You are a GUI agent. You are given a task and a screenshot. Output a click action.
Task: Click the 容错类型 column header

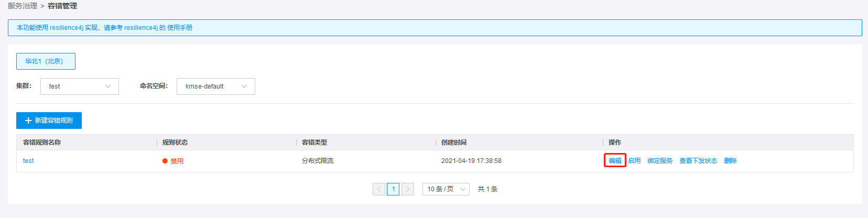coord(314,143)
